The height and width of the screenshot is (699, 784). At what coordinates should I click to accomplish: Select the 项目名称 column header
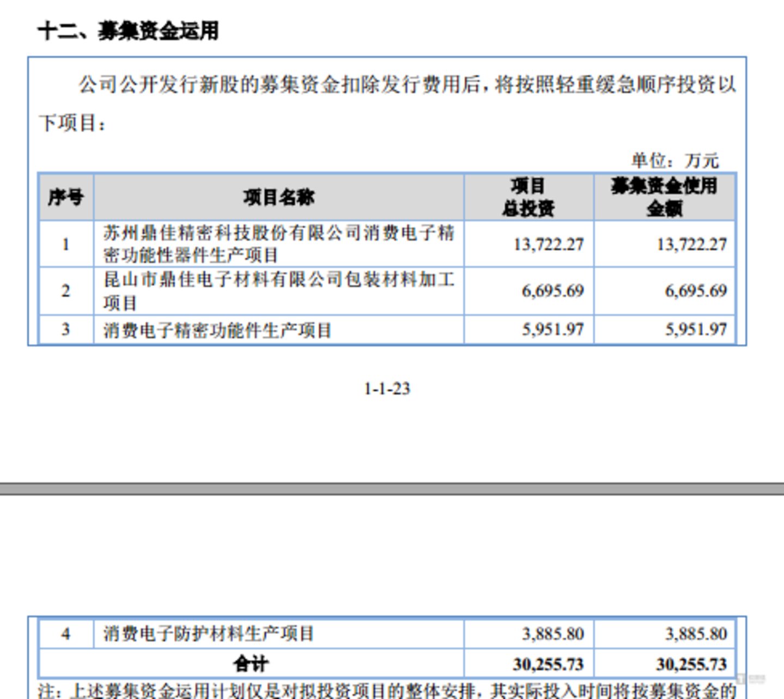[x=278, y=197]
